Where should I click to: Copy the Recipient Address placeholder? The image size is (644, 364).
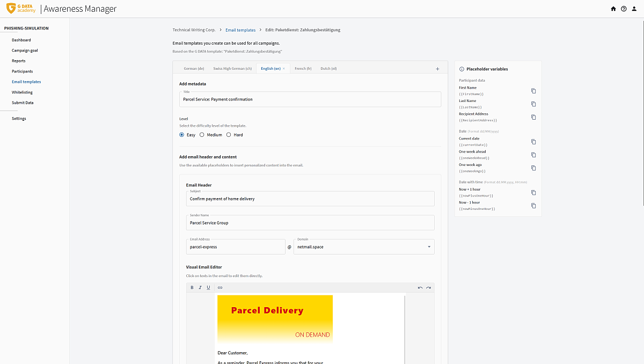coord(533,117)
